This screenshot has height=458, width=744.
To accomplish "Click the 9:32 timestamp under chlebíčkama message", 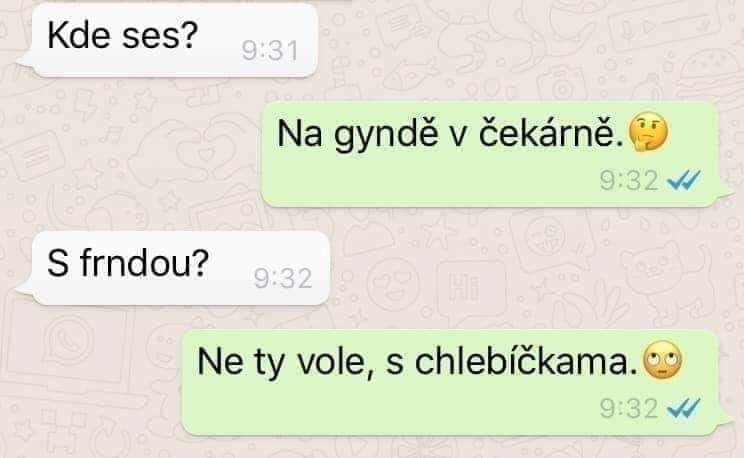I will pyautogui.click(x=629, y=409).
